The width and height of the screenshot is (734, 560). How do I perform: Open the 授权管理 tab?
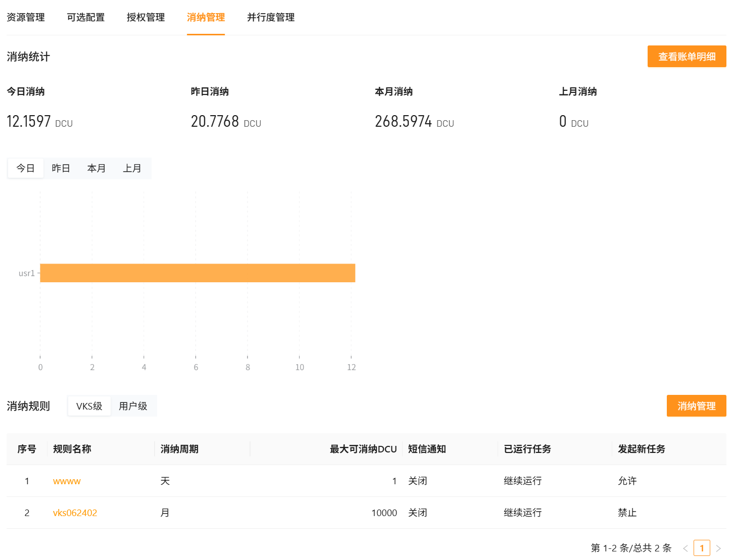(x=146, y=17)
